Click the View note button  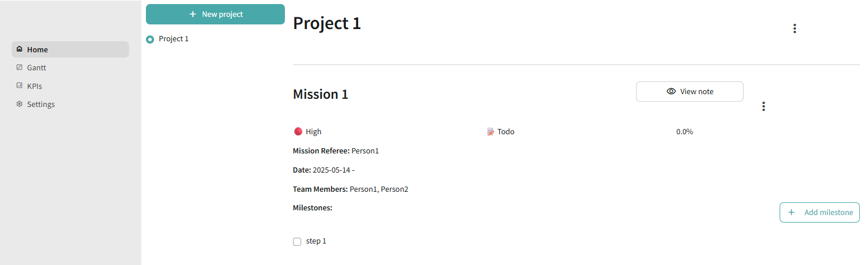coord(690,91)
